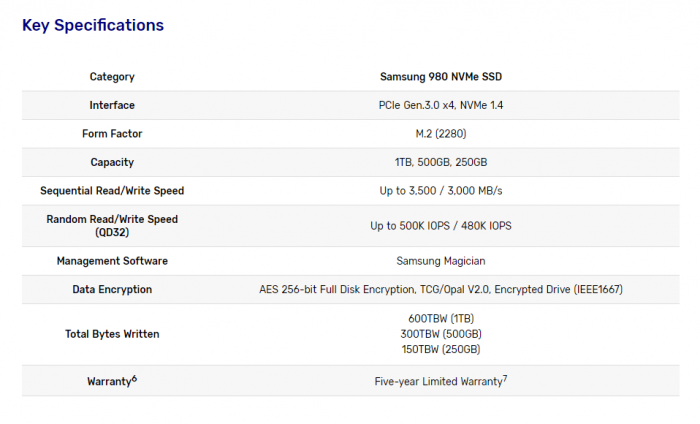Click the Random Read/Write Speed (QD32) label

(112, 226)
